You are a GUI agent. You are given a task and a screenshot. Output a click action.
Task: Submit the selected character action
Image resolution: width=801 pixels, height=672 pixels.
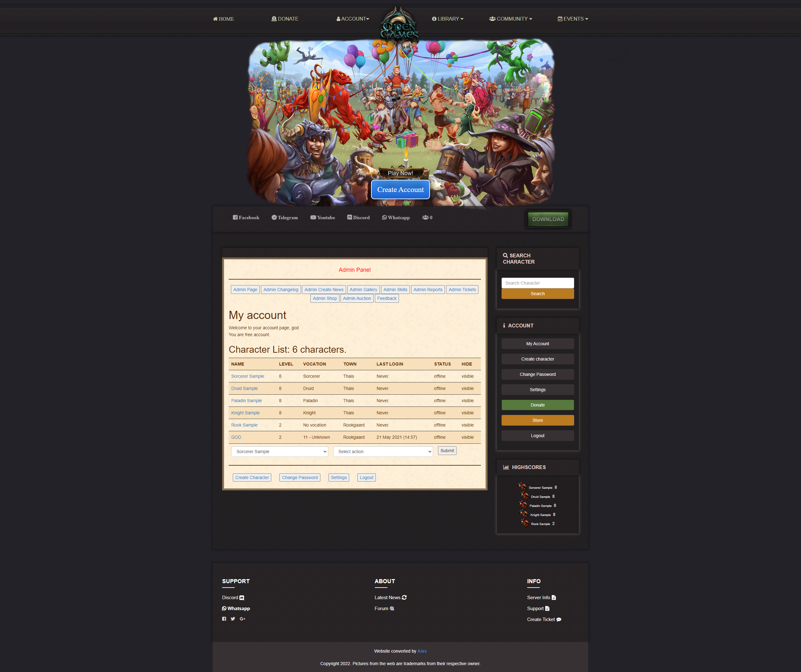(447, 451)
